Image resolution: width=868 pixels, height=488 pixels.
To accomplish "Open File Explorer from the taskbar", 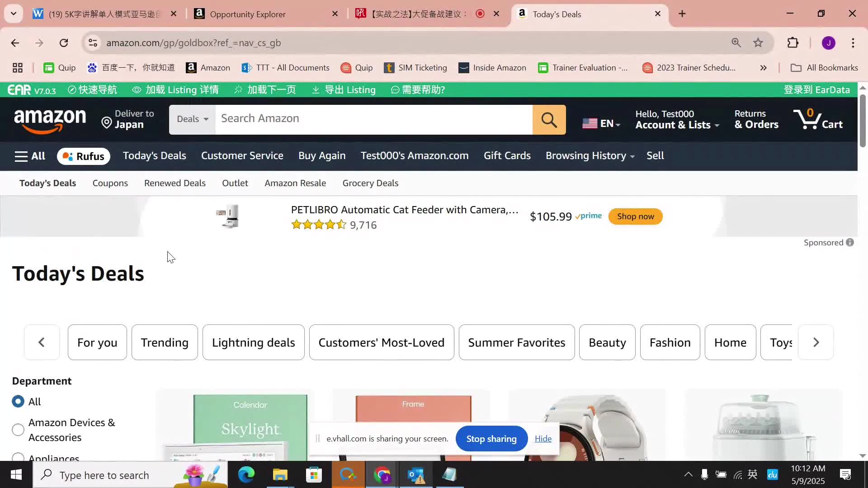I will coord(280,475).
